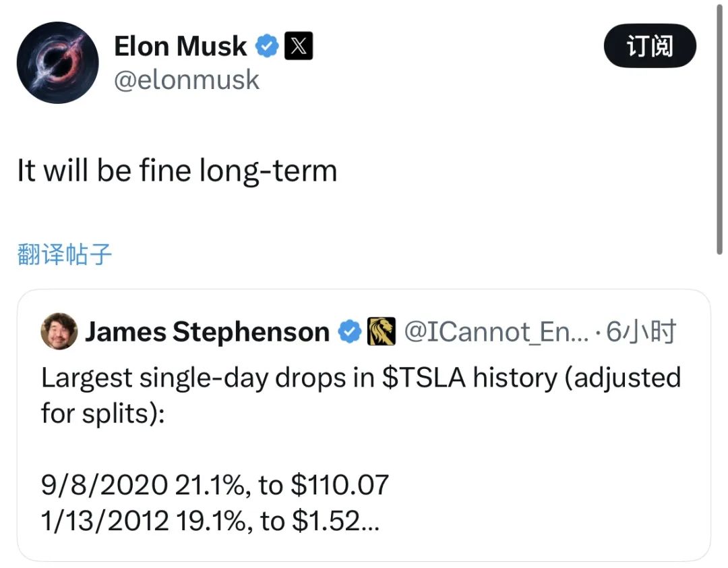Image resolution: width=728 pixels, height=568 pixels.
Task: Click the $TSLA cashtag in quoted text
Action: click(423, 377)
